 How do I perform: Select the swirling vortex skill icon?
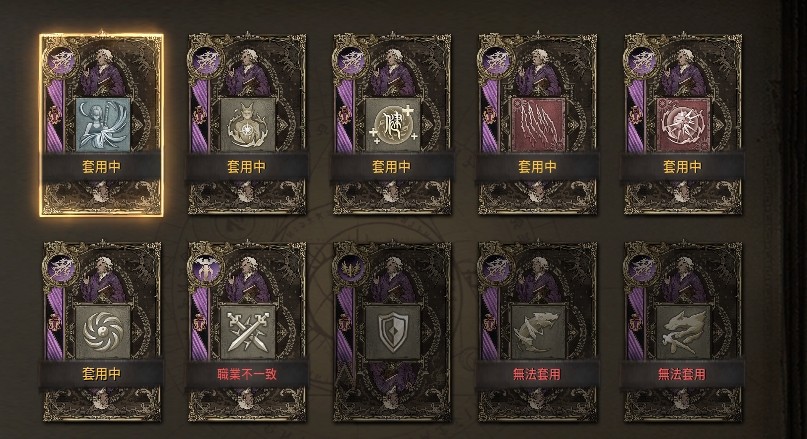102,332
